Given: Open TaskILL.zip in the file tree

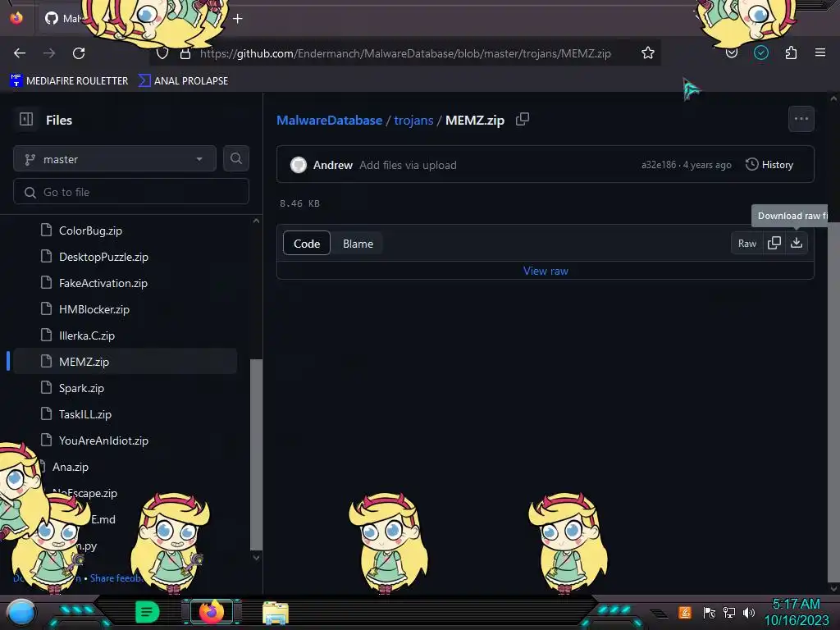Looking at the screenshot, I should [x=85, y=414].
